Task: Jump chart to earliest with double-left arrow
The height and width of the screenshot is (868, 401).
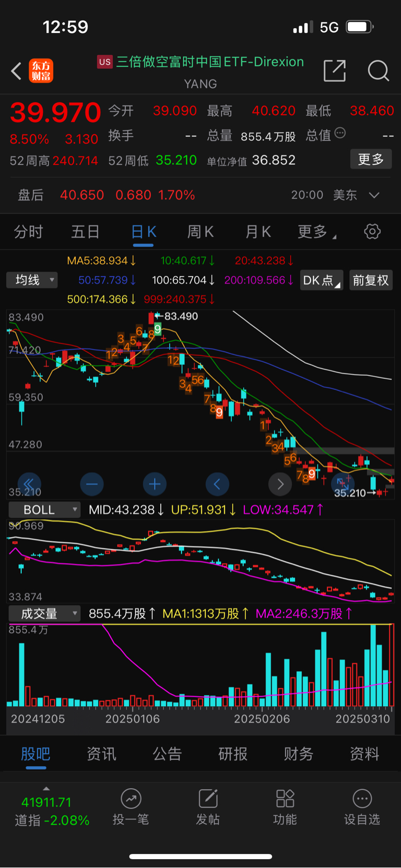Action: pyautogui.click(x=29, y=484)
